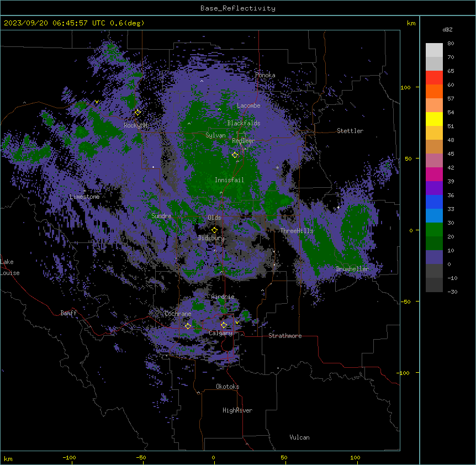Select the magenta 42 dBZ legend swatch
The width and height of the screenshot is (476, 465).
click(434, 174)
